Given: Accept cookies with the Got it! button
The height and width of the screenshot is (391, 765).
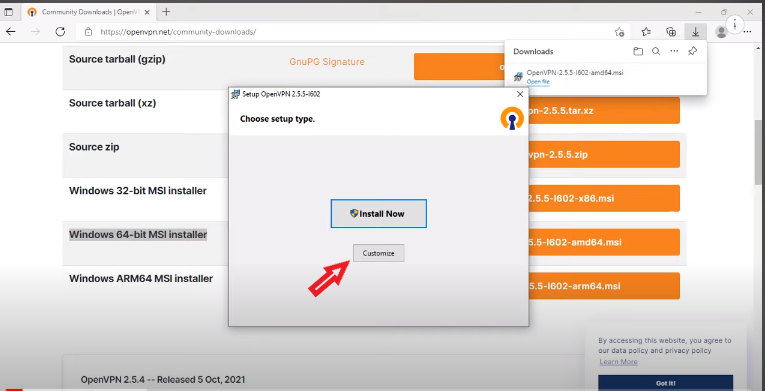Looking at the screenshot, I should point(665,383).
